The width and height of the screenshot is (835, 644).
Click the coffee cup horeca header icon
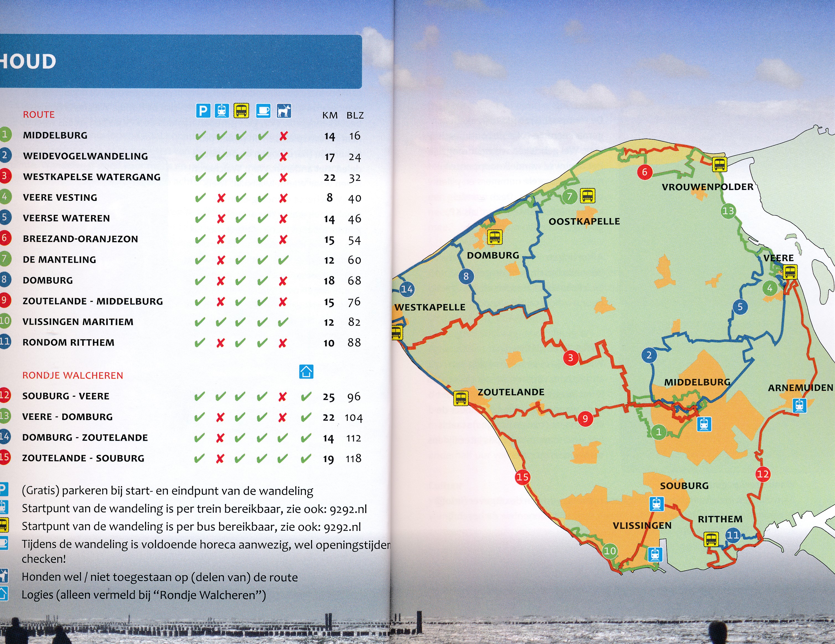[263, 111]
